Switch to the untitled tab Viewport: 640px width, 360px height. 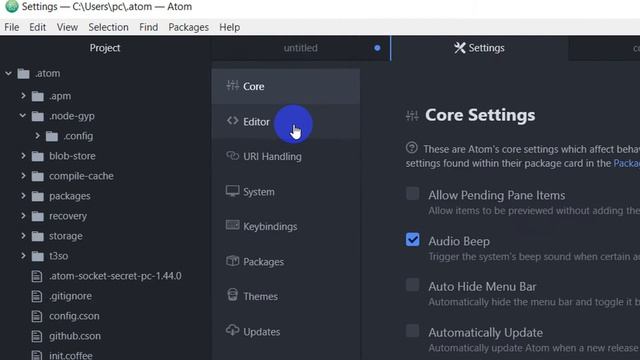[300, 48]
